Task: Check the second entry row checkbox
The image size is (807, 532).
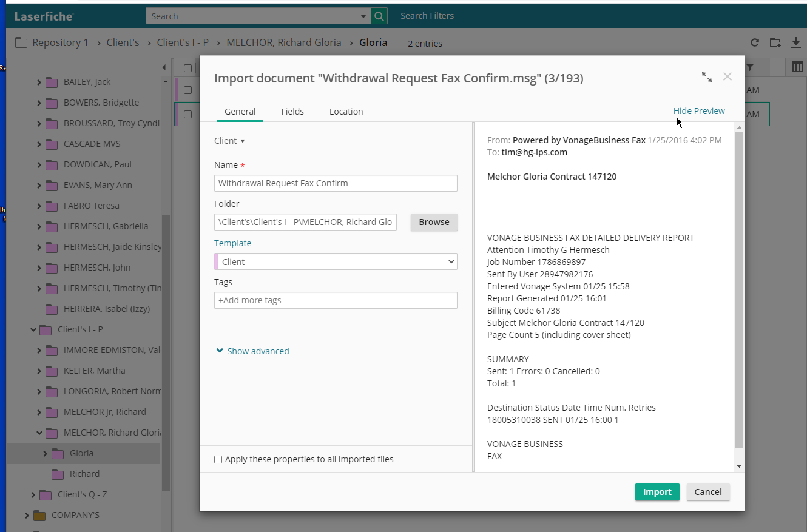Action: [x=188, y=114]
